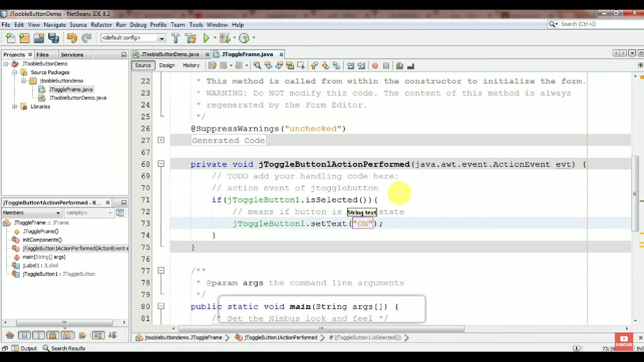This screenshot has width=644, height=362.
Task: Collapse the jToggleButton1ActionPerformed method fold
Action: (161, 164)
